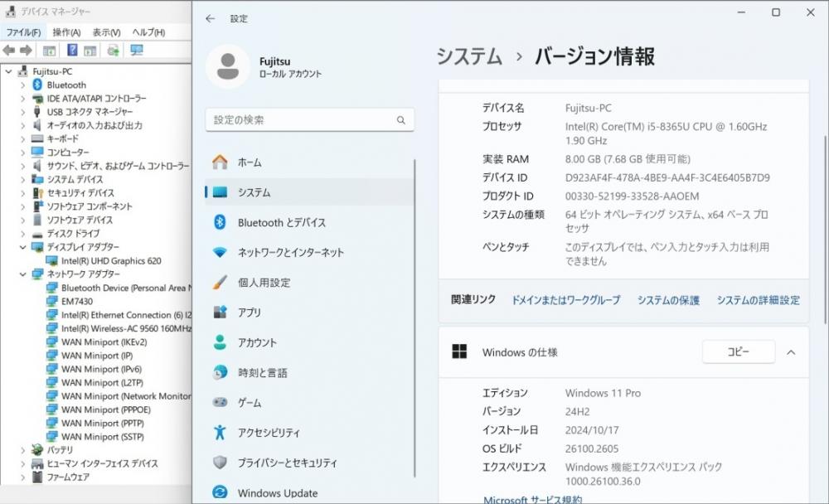Select WAN Miniport (PPPOE)
829x504 pixels.
[x=106, y=409]
